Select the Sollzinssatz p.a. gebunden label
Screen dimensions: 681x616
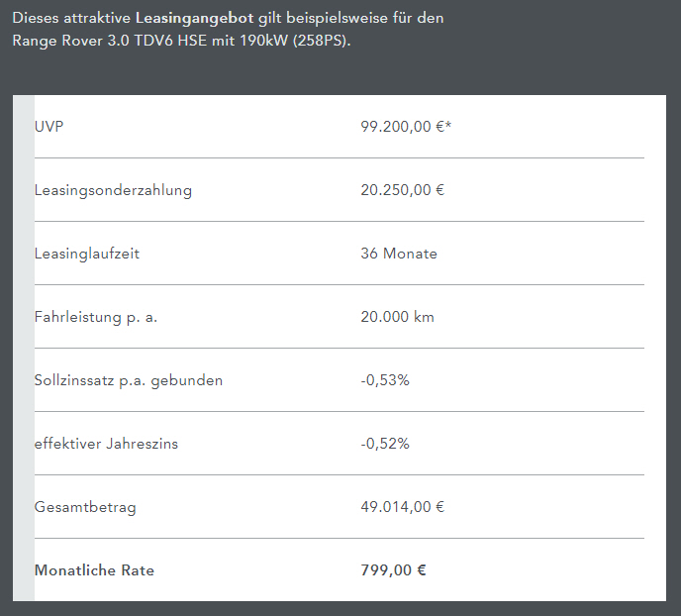(129, 380)
